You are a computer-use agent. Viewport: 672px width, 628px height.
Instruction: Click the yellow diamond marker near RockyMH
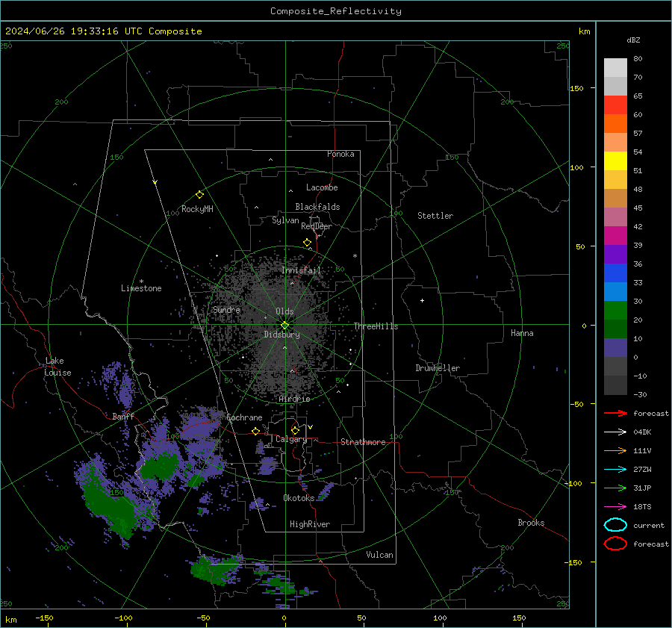(x=199, y=195)
